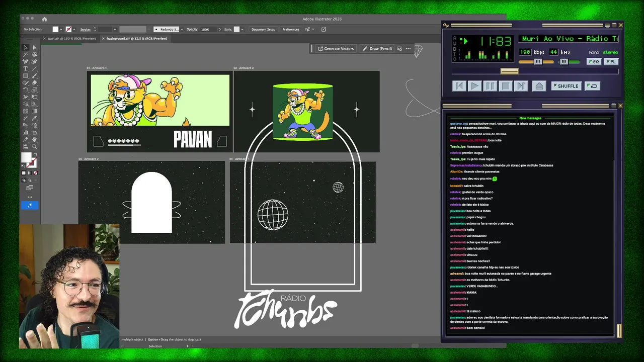This screenshot has width=644, height=362.
Task: Click the Preferences button
Action: pyautogui.click(x=291, y=29)
